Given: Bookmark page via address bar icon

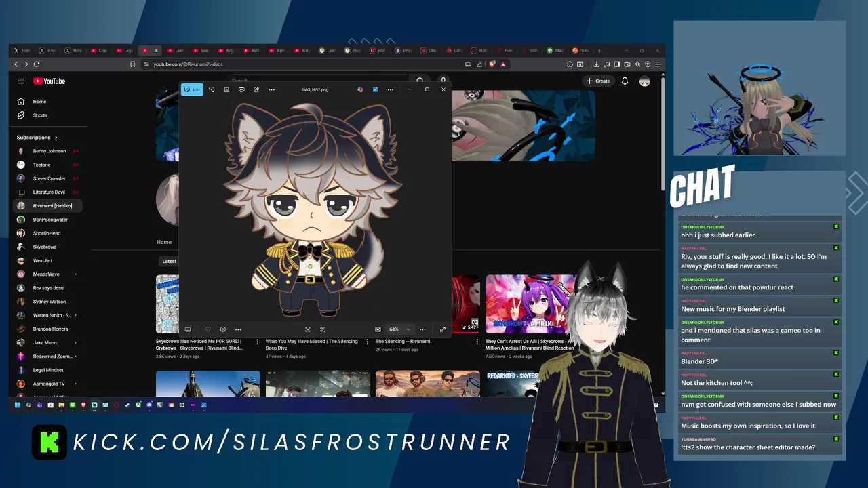Looking at the screenshot, I should pyautogui.click(x=132, y=64).
